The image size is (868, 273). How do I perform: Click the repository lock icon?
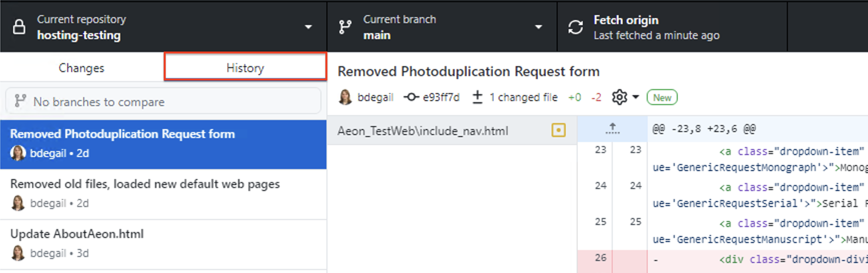coord(19,27)
